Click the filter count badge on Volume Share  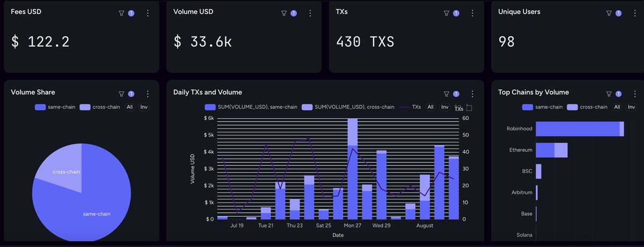coord(131,93)
